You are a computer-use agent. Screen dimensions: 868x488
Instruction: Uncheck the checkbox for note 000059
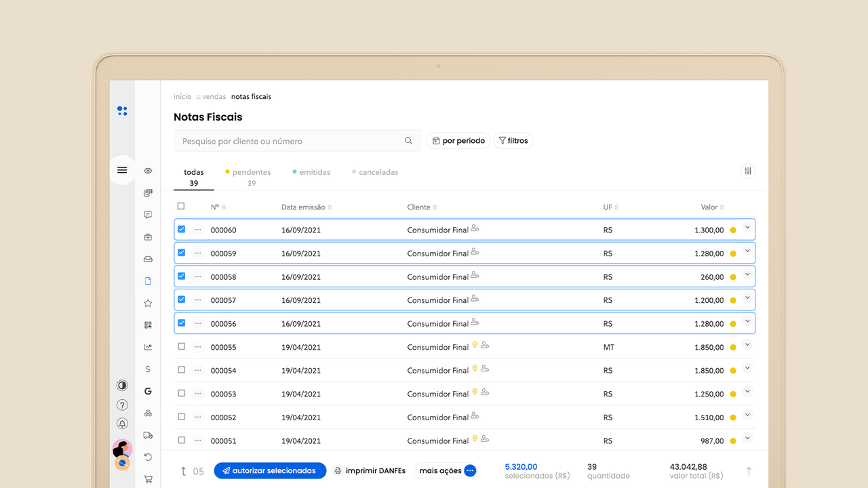point(181,253)
